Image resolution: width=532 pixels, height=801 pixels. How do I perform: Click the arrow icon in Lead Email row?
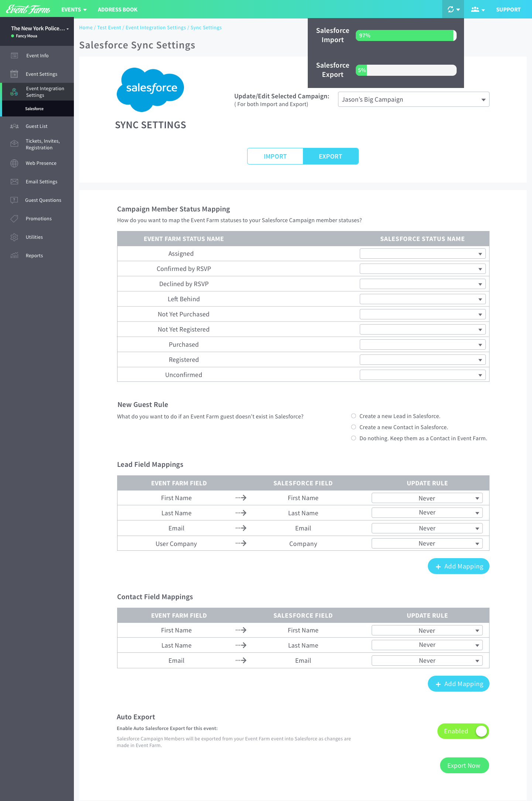(241, 528)
